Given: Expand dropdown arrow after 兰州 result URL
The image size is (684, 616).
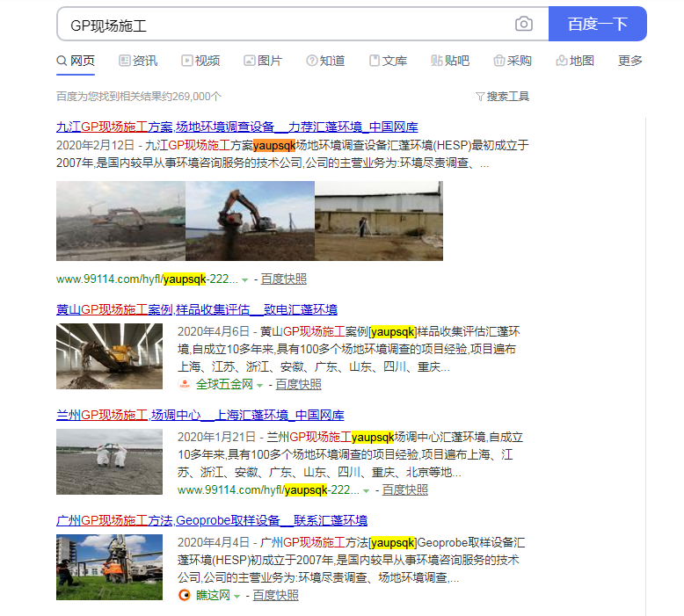Looking at the screenshot, I should tap(366, 491).
